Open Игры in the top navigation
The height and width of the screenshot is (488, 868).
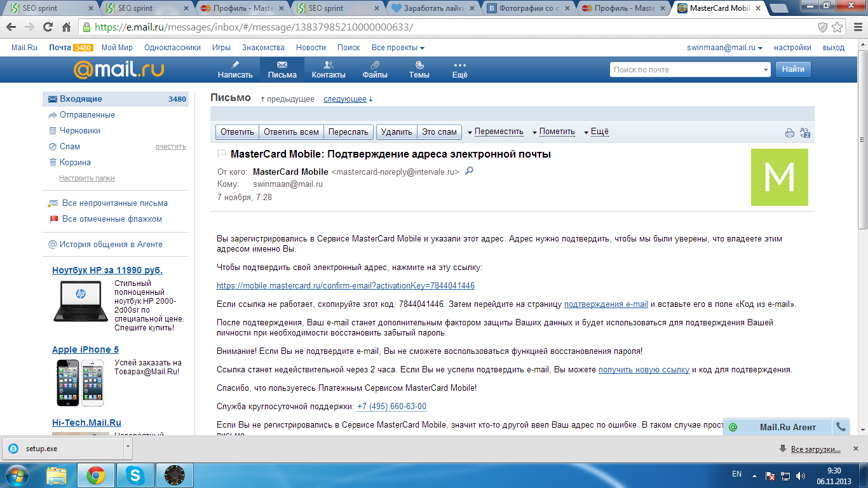coord(221,48)
